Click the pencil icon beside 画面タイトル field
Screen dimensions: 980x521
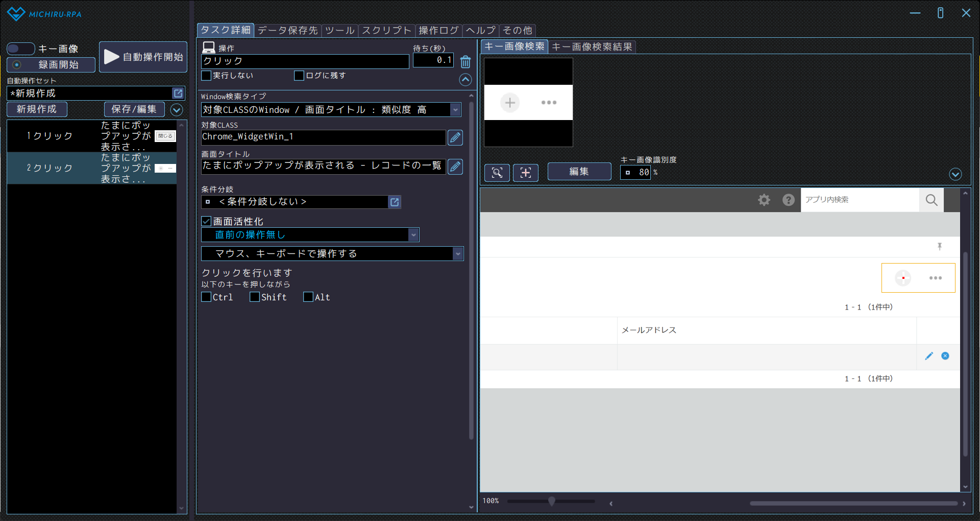455,167
